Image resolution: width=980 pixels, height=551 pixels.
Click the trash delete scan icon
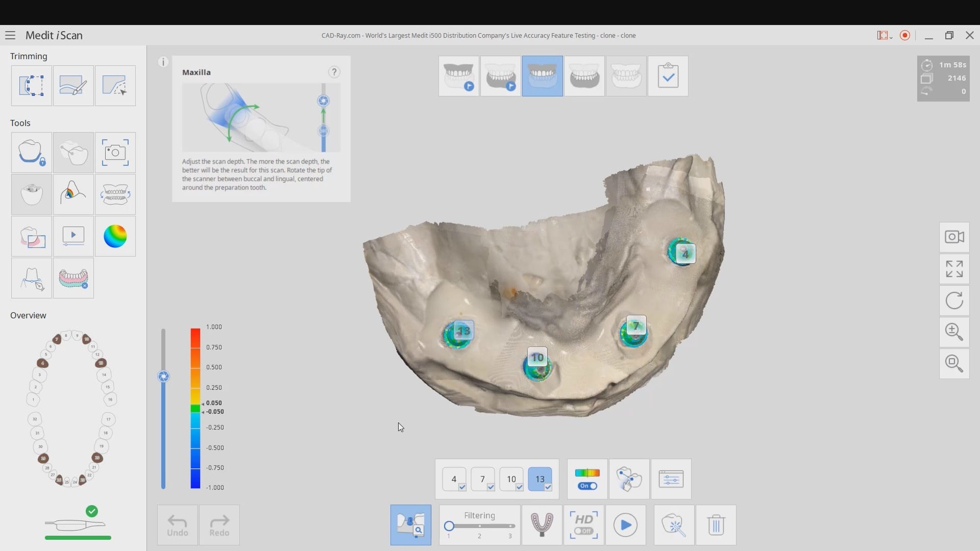(716, 525)
